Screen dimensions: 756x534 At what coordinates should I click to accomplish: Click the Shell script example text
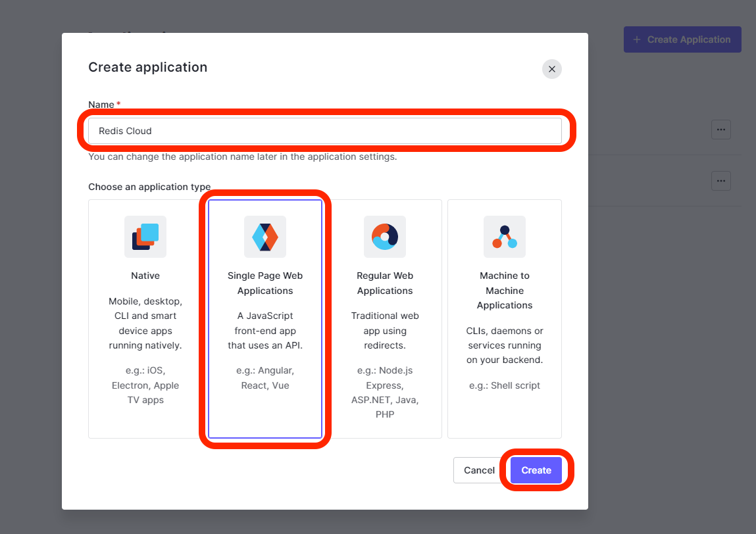click(x=505, y=385)
